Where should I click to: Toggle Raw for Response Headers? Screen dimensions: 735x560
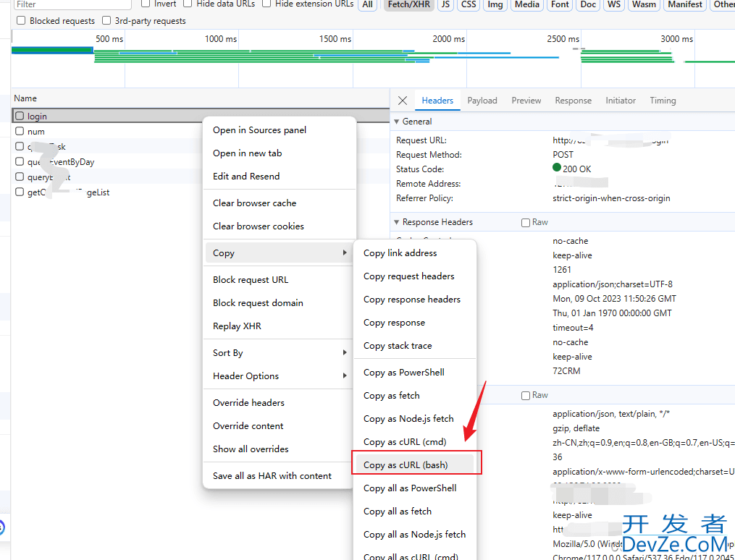click(526, 222)
